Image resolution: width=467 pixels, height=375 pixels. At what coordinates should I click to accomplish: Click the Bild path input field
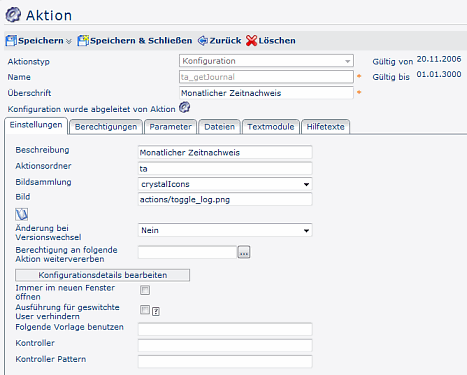(x=225, y=199)
